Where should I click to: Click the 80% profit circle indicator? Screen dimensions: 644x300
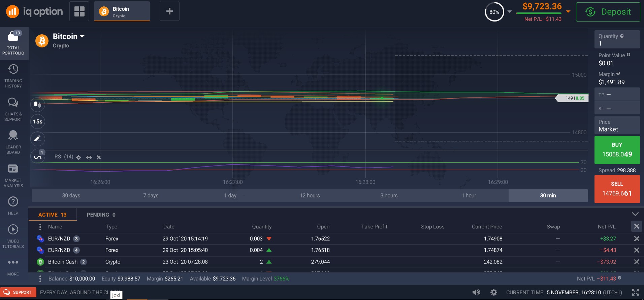coord(494,12)
